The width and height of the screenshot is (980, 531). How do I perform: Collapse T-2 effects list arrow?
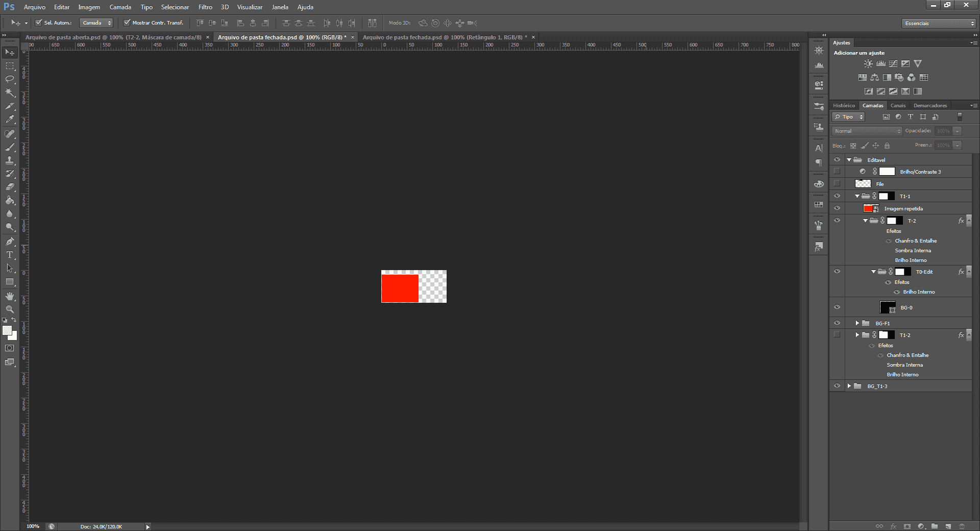coord(968,221)
